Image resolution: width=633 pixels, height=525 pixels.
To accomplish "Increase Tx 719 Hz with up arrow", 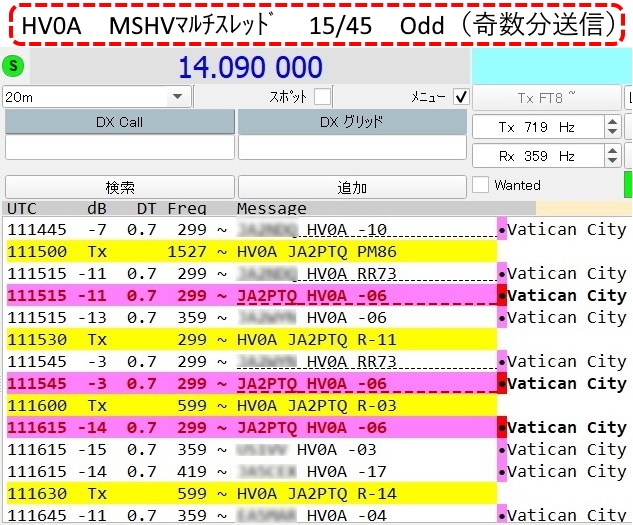I will (x=612, y=122).
